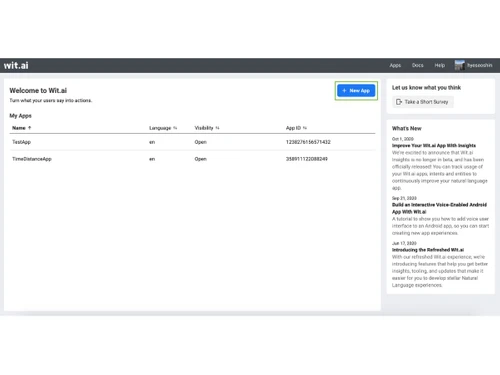Sort by Language column
The image size is (500, 375).
[163, 128]
